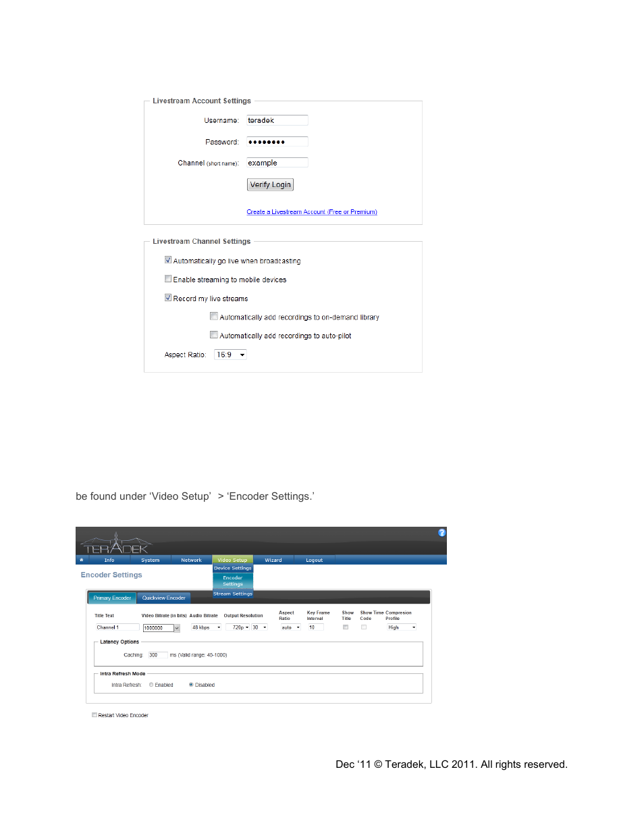This screenshot has height=834, width=644.
Task: Go to the home icon in navbar
Action: [x=82, y=560]
